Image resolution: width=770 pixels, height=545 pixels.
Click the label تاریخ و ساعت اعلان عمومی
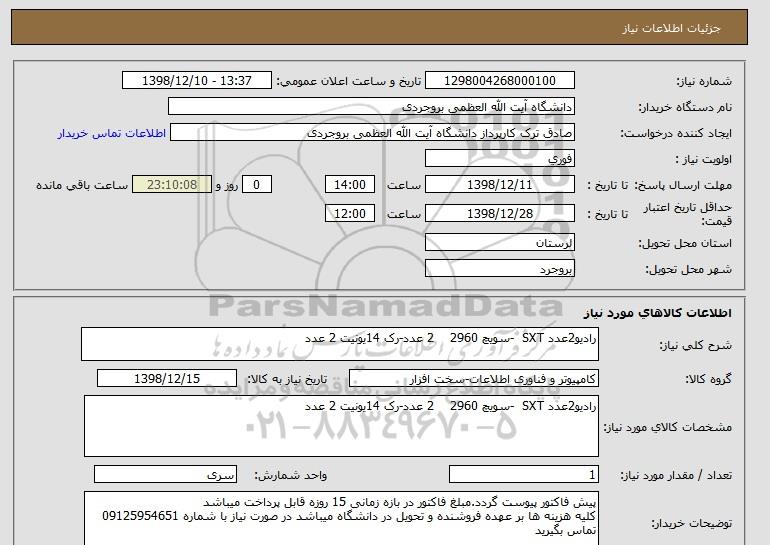click(349, 81)
